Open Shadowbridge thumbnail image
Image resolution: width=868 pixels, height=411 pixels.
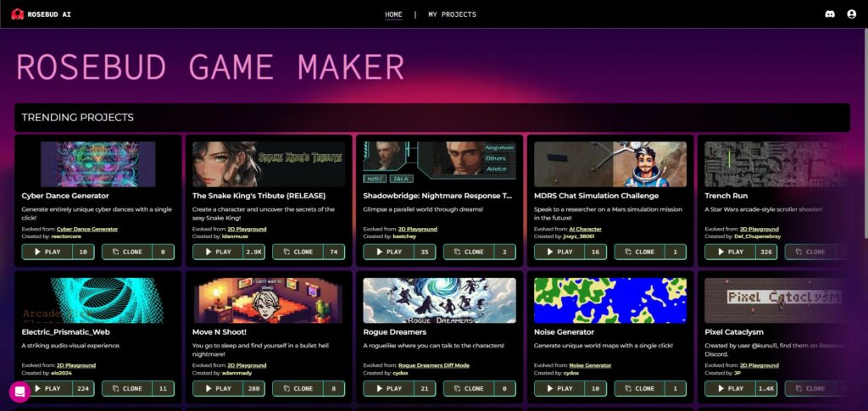tap(440, 164)
